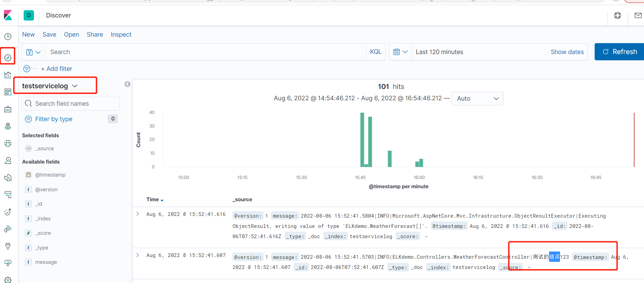The width and height of the screenshot is (644, 283).
Task: Open the newsfeed mail icon
Action: coord(638,15)
